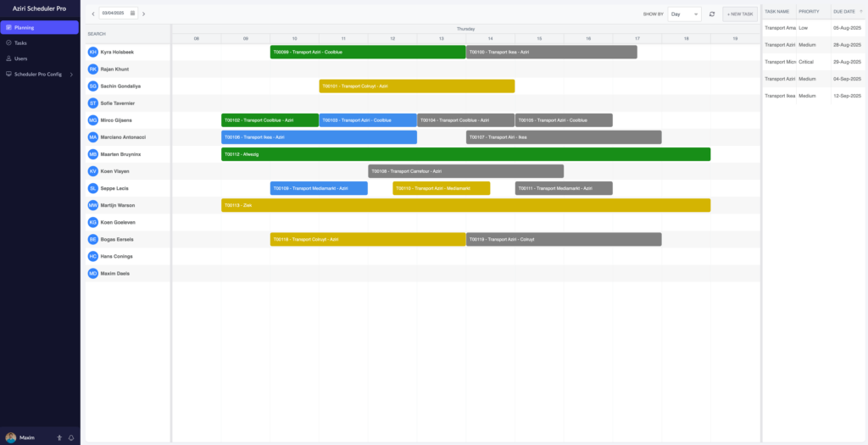This screenshot has height=445, width=868.
Task: Select the Critical priority task row
Action: point(813,62)
